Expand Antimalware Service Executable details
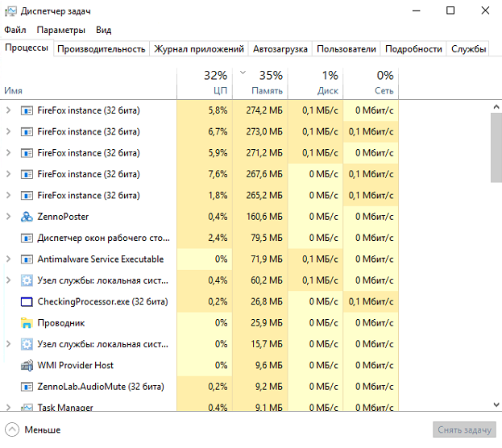This screenshot has height=448, width=502. click(x=8, y=259)
